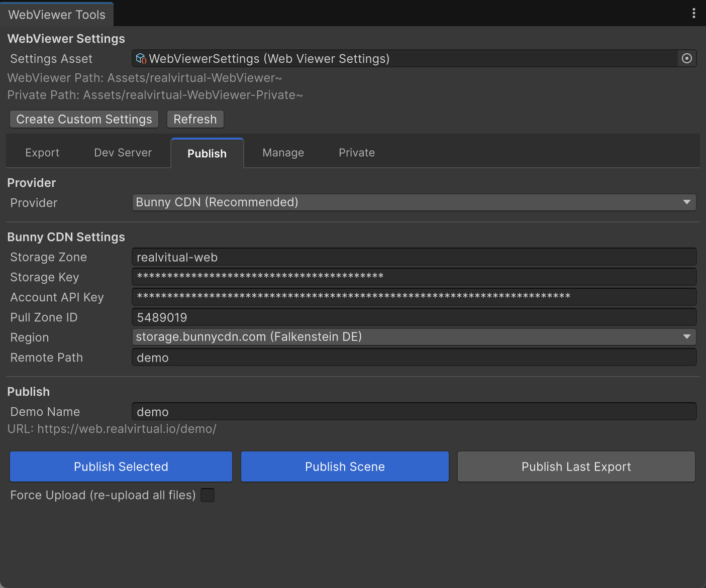Viewport: 706px width, 588px height.
Task: Click the Refresh button
Action: tap(195, 120)
